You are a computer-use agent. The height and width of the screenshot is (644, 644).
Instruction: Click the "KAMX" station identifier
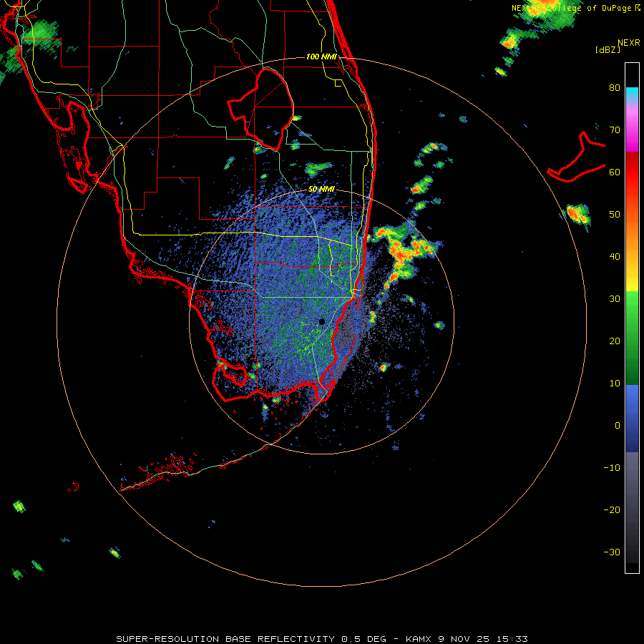[419, 639]
